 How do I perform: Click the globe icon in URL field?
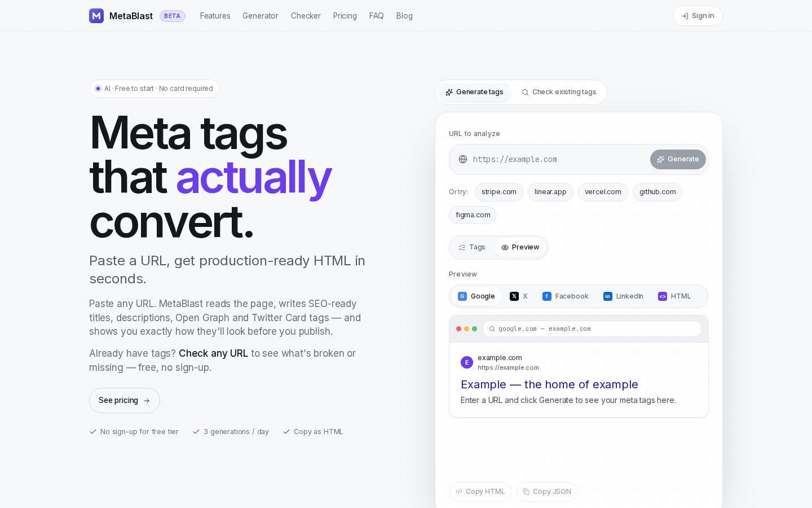point(462,159)
